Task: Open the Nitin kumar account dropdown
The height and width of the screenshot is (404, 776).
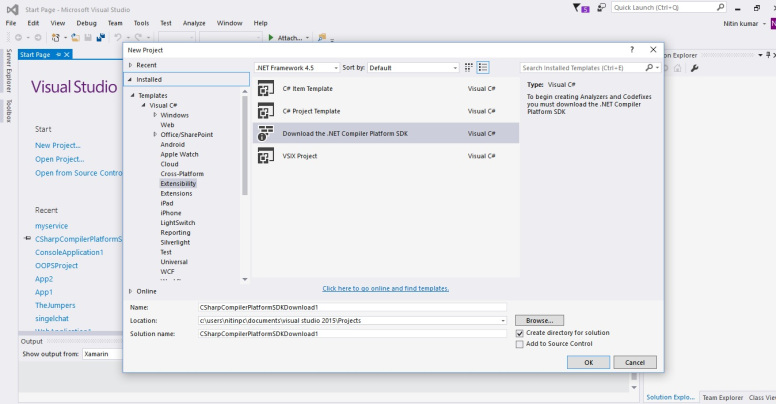Action: pyautogui.click(x=764, y=24)
